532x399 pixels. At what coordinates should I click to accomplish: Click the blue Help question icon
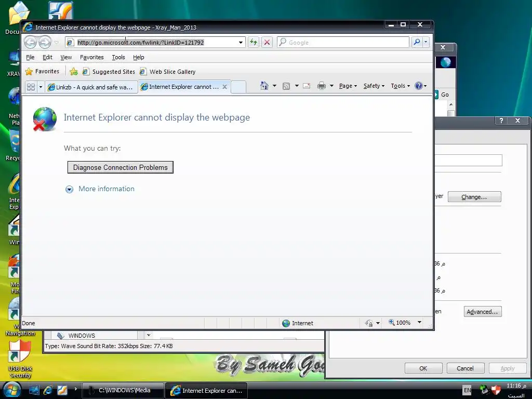(x=419, y=86)
